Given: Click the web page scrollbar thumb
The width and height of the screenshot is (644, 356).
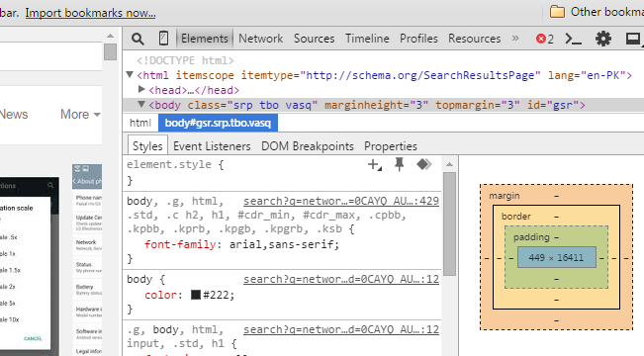Looking at the screenshot, I should (x=110, y=52).
